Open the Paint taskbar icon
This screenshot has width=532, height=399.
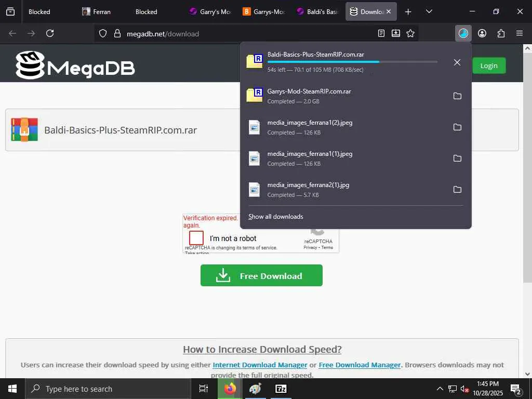click(x=255, y=389)
